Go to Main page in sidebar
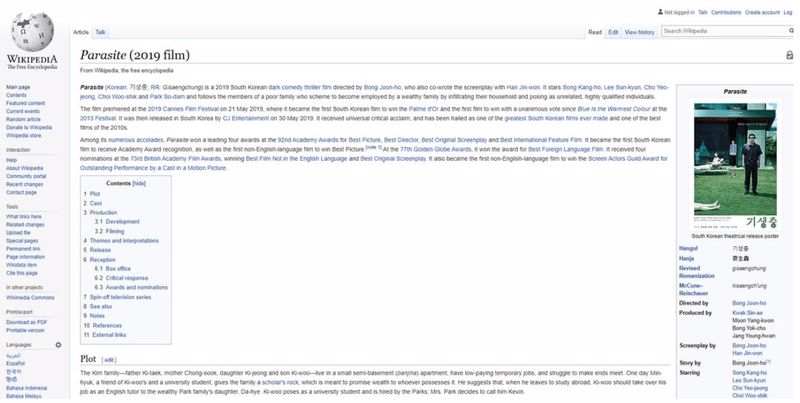Viewport: 800px width, 403px height. click(18, 87)
